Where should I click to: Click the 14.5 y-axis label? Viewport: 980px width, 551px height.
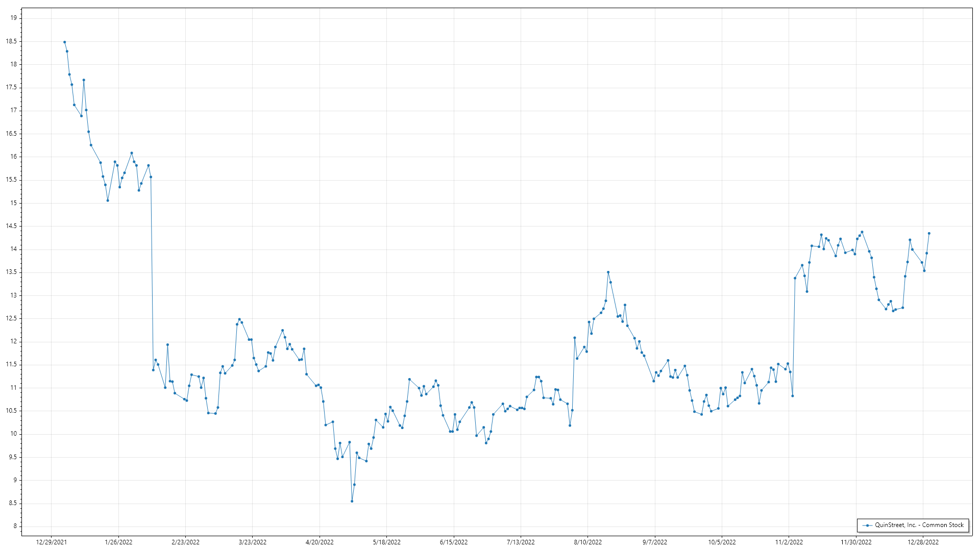pyautogui.click(x=11, y=226)
